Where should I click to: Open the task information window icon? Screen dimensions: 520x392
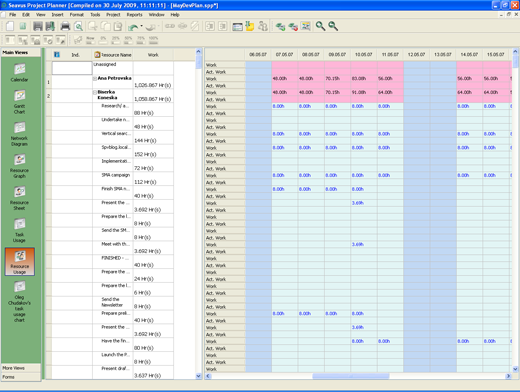237,26
